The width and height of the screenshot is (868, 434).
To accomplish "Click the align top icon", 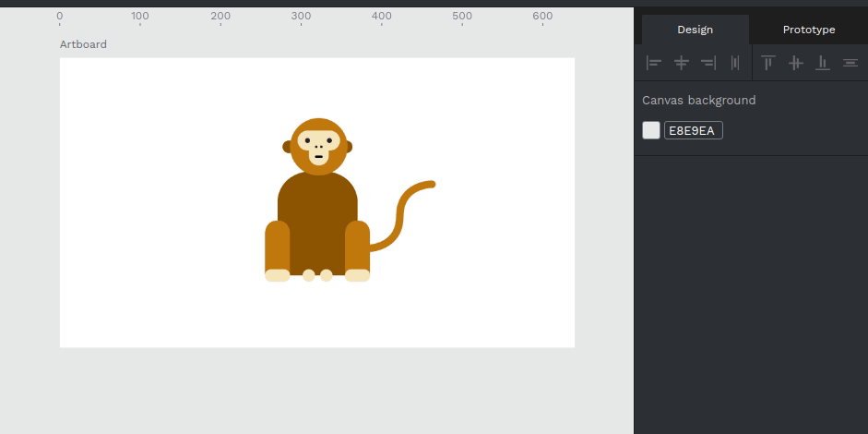I will [x=768, y=63].
